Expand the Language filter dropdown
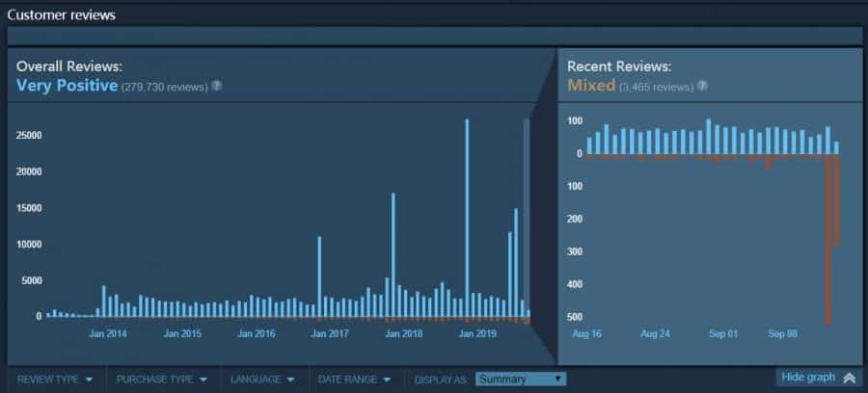This screenshot has height=393, width=868. tap(261, 380)
